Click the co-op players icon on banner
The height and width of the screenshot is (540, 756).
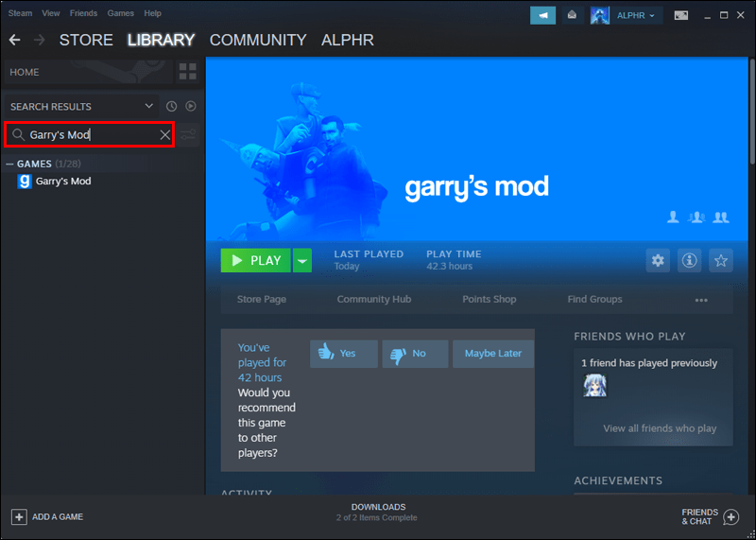pos(696,218)
